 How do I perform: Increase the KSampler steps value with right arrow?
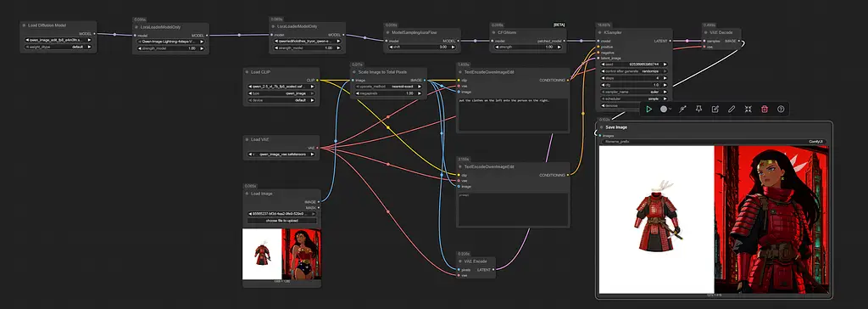[665, 77]
